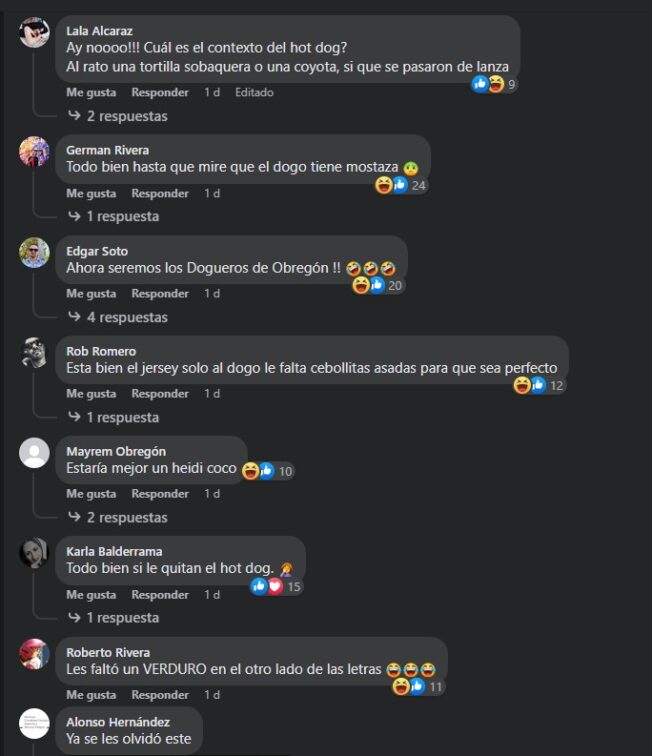
Task: Open Roberto Rivera's profile avatar
Action: pos(34,654)
